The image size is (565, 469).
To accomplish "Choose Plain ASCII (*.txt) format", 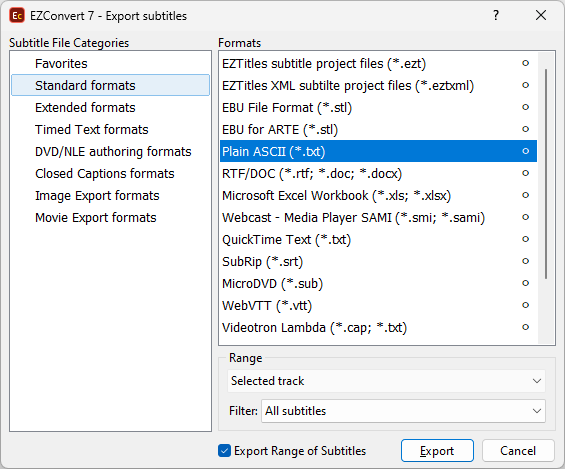I will coord(378,151).
